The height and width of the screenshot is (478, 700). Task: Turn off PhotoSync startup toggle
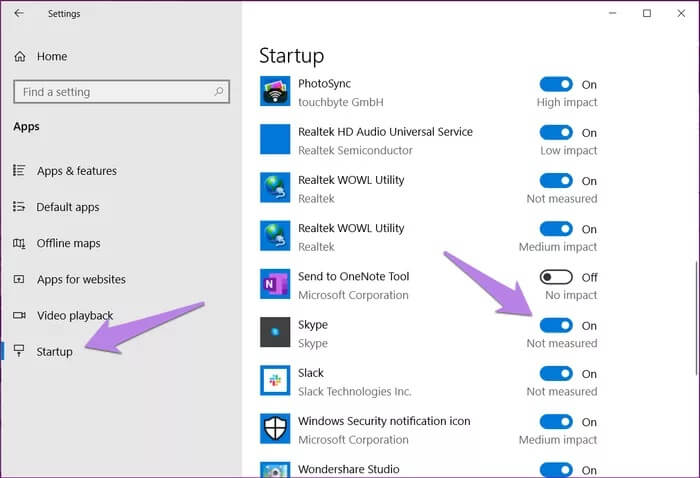click(556, 84)
